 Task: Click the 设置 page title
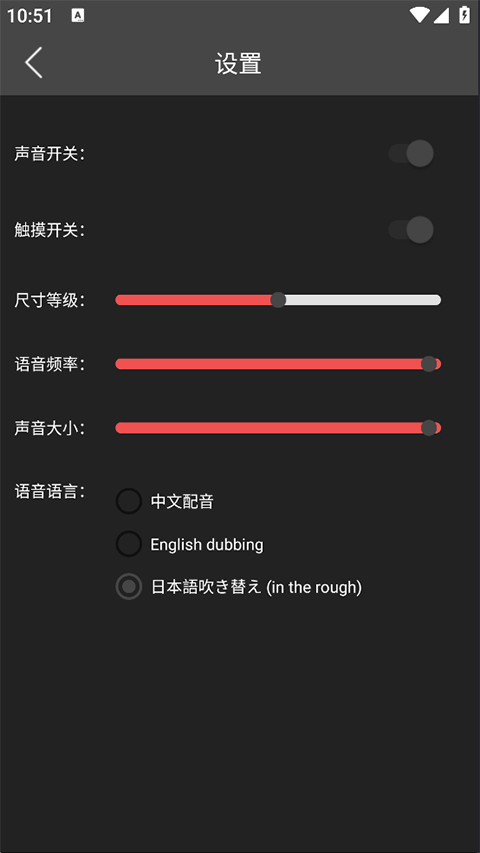(238, 63)
